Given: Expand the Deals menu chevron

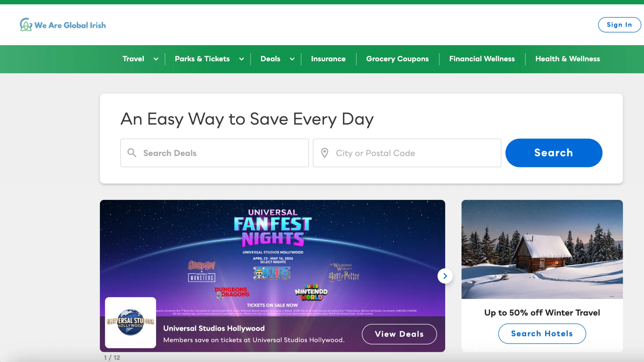Looking at the screenshot, I should pyautogui.click(x=292, y=59).
